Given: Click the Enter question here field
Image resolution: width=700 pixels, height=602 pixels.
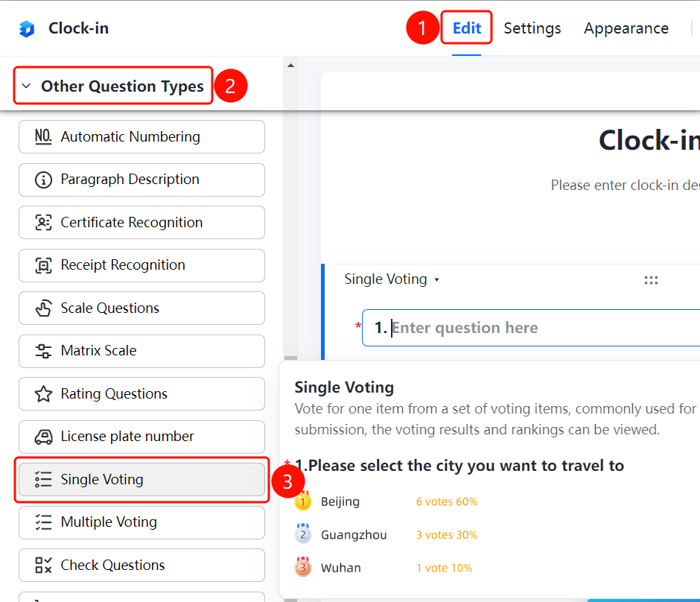Looking at the screenshot, I should click(531, 328).
